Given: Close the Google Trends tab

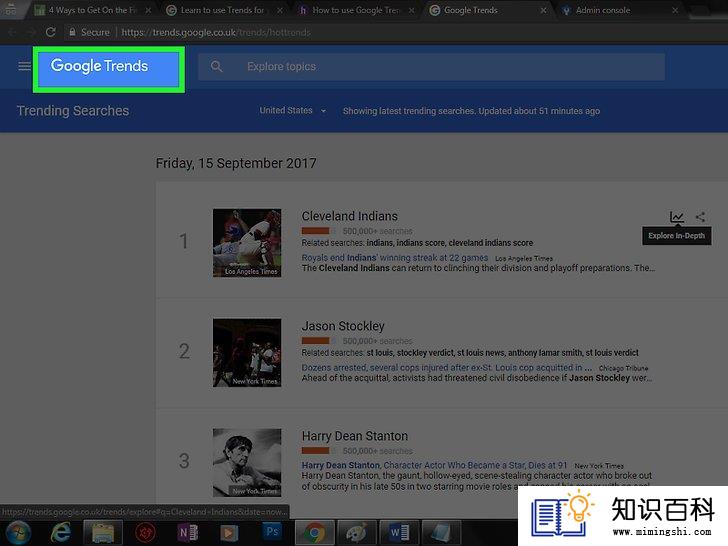Looking at the screenshot, I should click(x=543, y=10).
